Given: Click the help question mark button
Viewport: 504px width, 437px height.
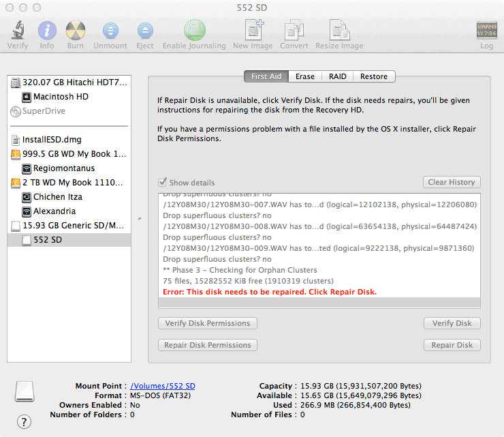Looking at the screenshot, I should 22,420.
